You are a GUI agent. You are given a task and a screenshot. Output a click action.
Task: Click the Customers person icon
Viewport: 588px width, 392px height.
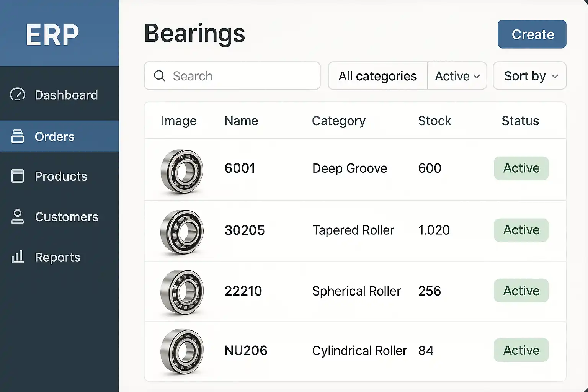18,217
